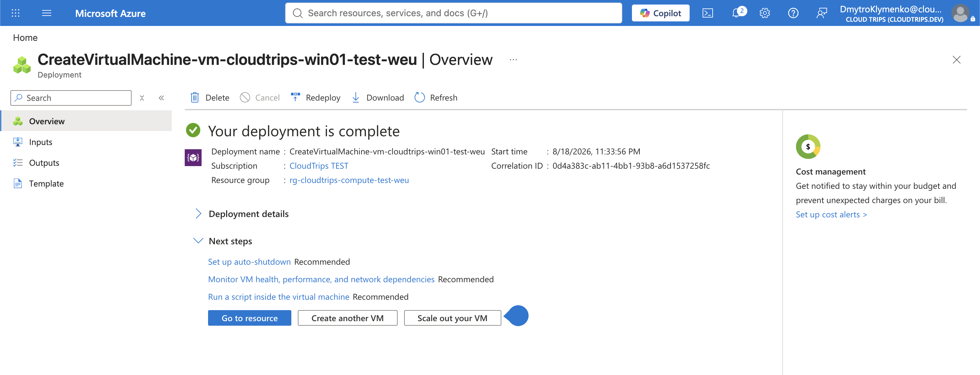980x375 pixels.
Task: Focus the global search resources field
Action: tap(453, 13)
